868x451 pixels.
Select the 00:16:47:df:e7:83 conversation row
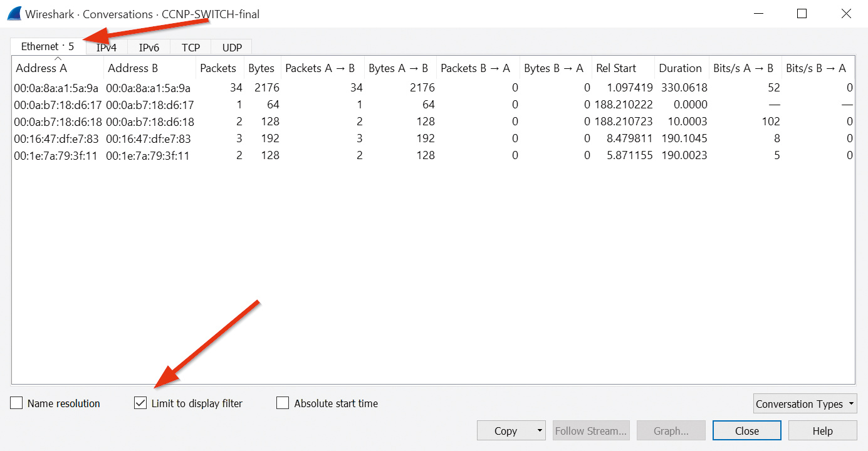coord(56,138)
